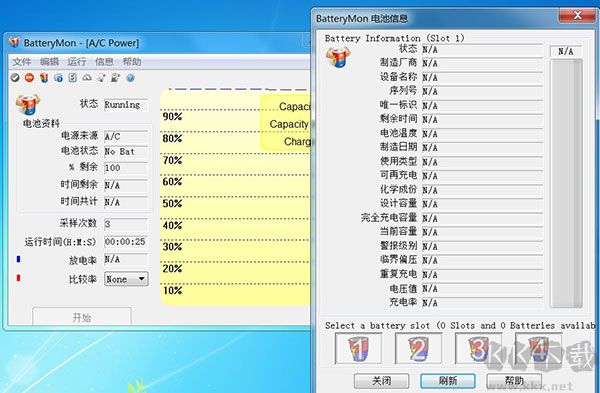
Task: Click the 唯一标识 N/A field
Action: click(482, 105)
